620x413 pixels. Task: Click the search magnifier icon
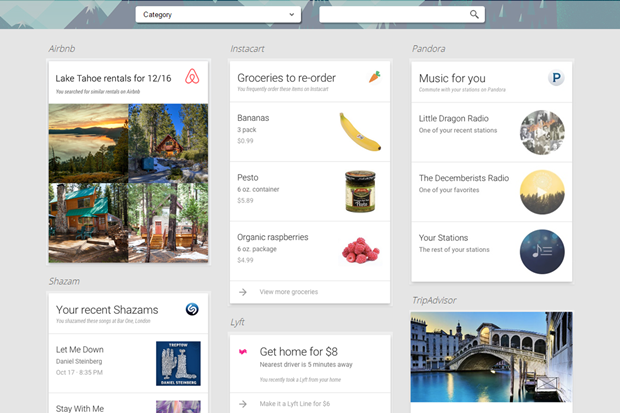click(474, 15)
